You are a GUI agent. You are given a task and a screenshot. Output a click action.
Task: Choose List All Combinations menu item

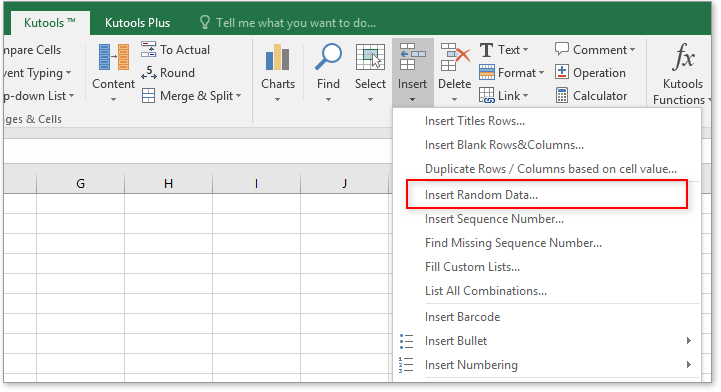click(547, 290)
